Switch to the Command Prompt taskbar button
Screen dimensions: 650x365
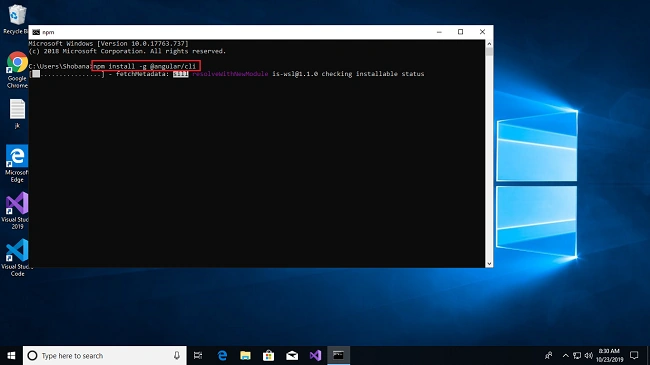point(338,355)
